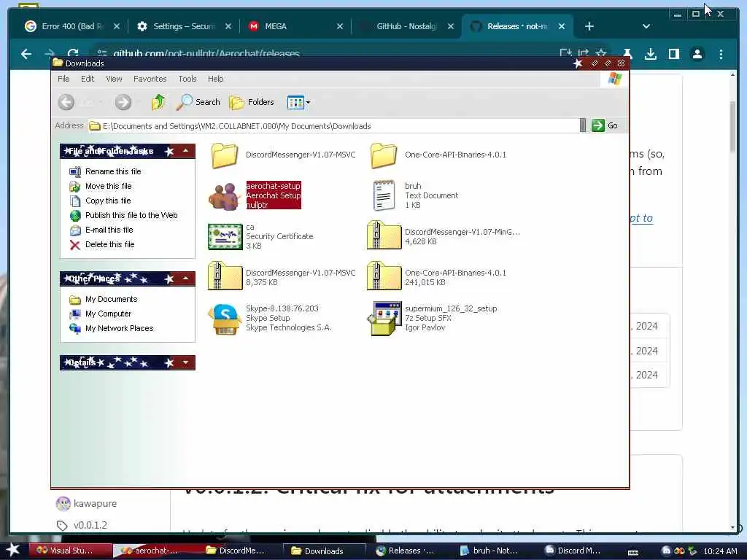
Task: Select the supermium_126_32_setup icon
Action: tap(384, 319)
